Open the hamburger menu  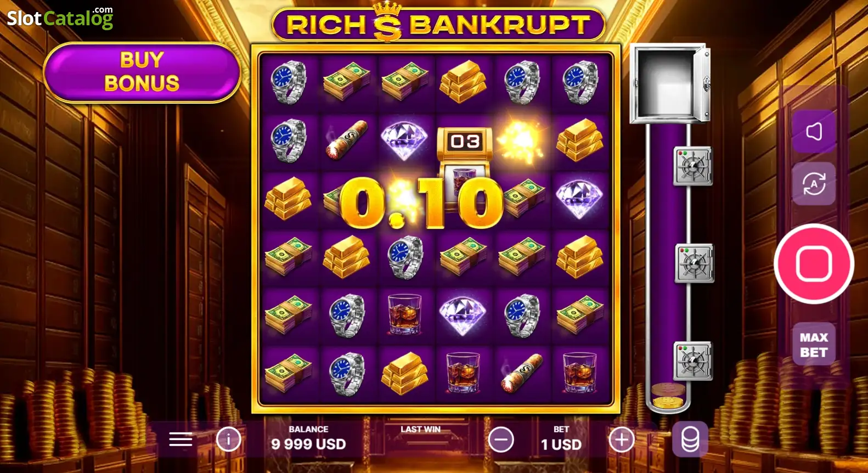[x=181, y=440]
